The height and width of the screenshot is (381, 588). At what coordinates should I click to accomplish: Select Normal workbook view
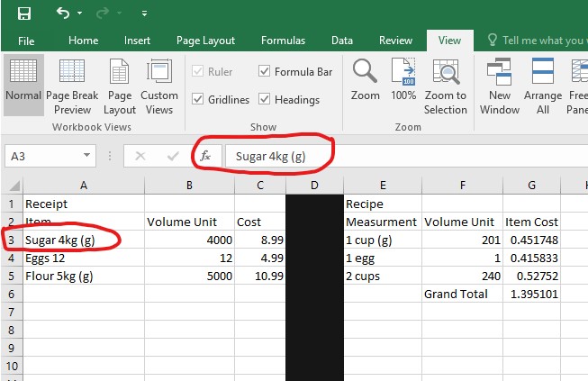click(23, 86)
